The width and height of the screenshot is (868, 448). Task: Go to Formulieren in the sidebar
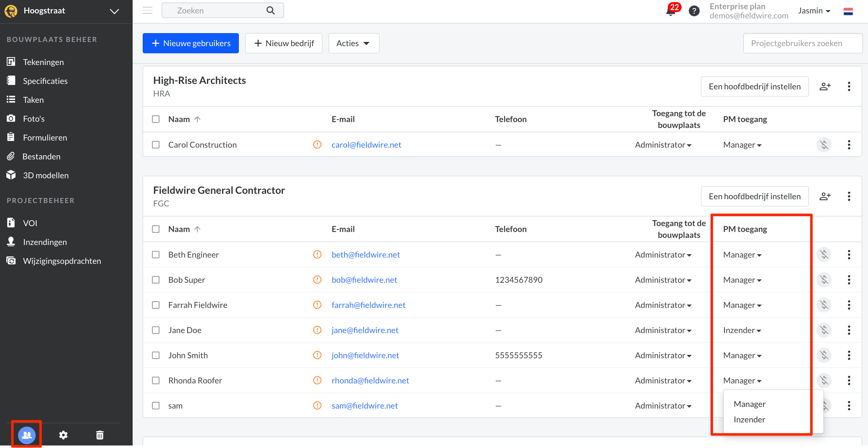pos(45,138)
